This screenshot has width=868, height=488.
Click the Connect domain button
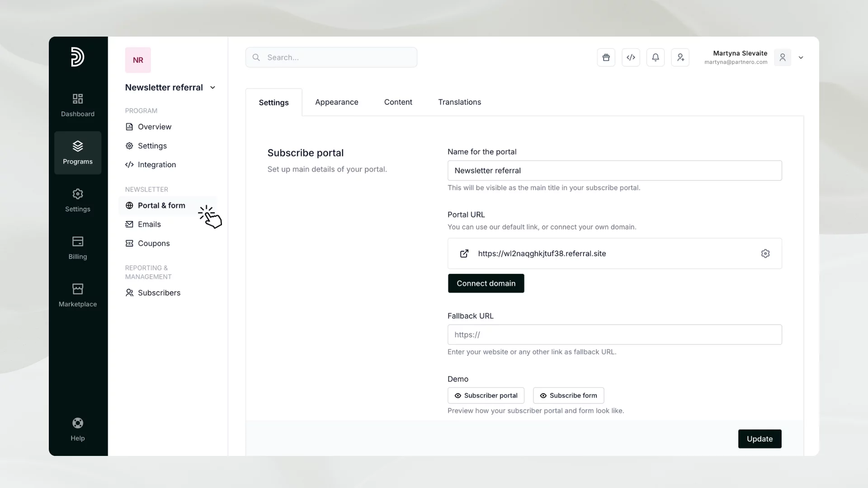coord(486,283)
